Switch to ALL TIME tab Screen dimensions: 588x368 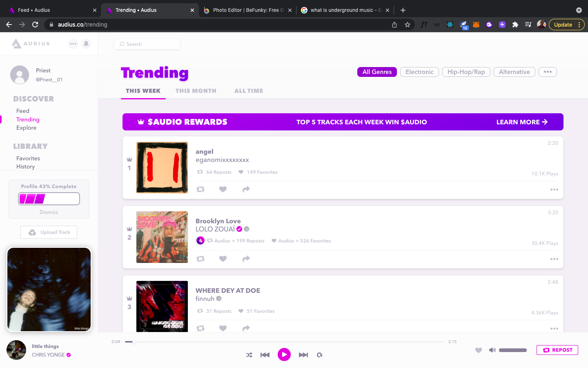pyautogui.click(x=249, y=91)
